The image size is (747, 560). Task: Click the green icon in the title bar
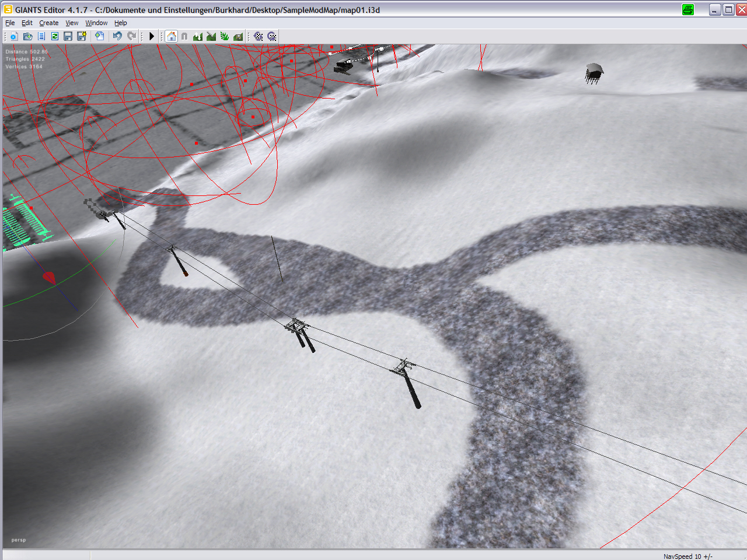point(688,9)
